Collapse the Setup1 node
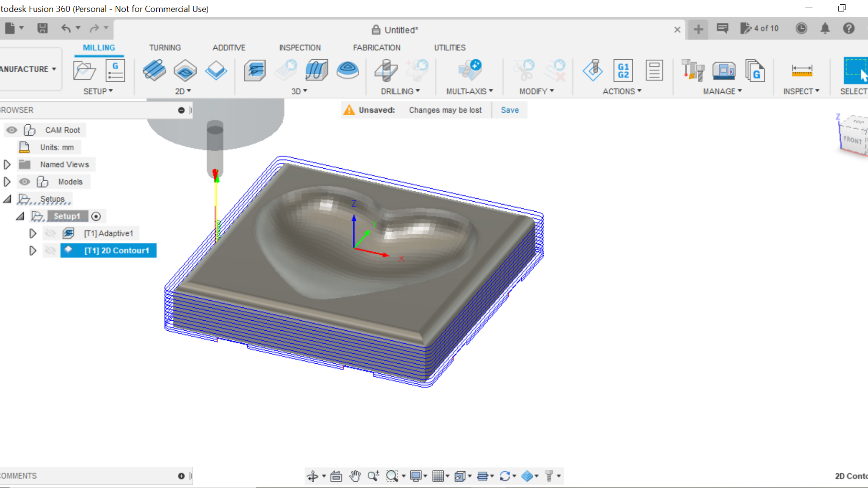The image size is (868, 488). click(20, 217)
